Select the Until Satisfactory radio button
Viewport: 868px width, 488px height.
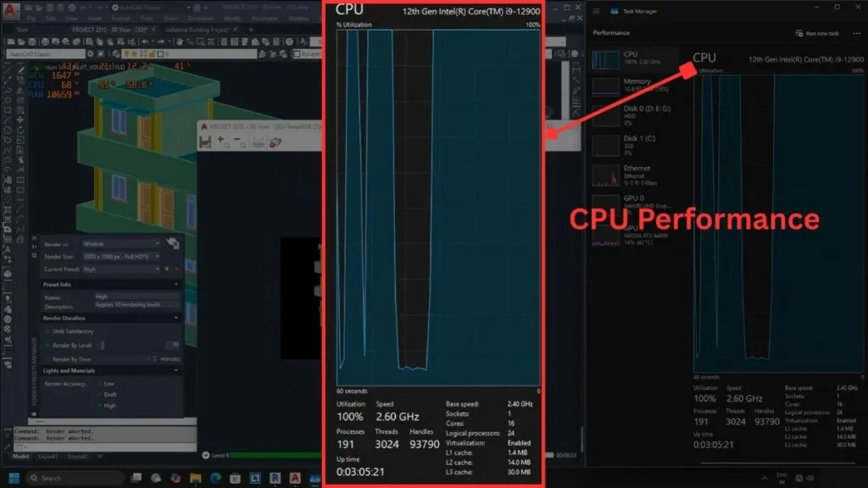(47, 331)
